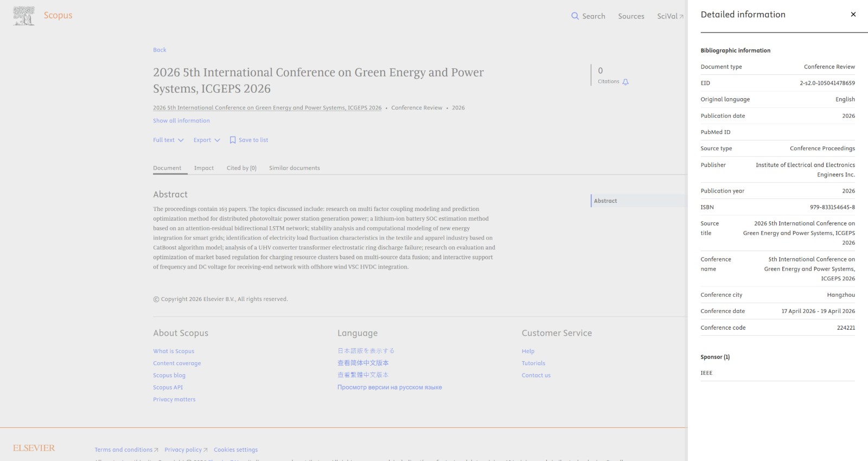Click the ISBN value 979-833154645-8
This screenshot has height=461, width=868.
pyautogui.click(x=832, y=207)
